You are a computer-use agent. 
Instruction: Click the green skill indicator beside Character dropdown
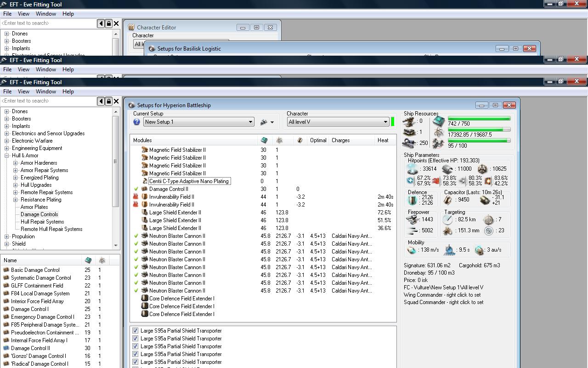coord(392,122)
